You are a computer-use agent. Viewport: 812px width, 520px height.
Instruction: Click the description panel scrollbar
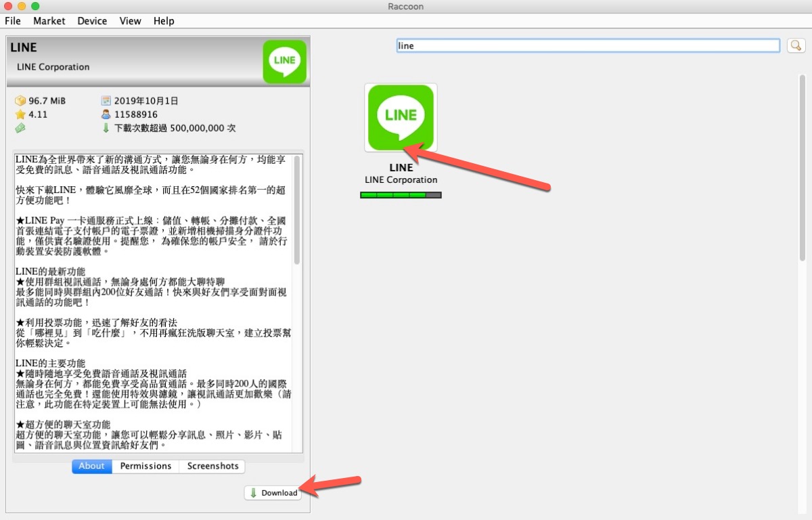pos(297,210)
